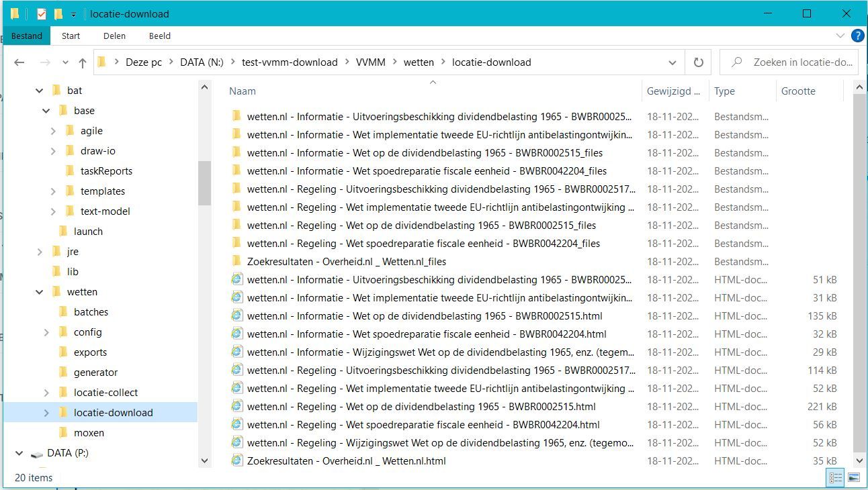
Task: Select the 'moxen' folder in tree
Action: [89, 433]
